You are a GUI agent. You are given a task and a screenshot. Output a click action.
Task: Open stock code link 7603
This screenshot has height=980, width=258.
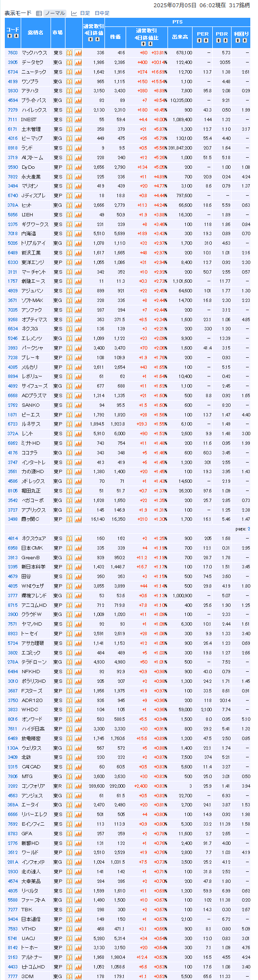[13, 53]
